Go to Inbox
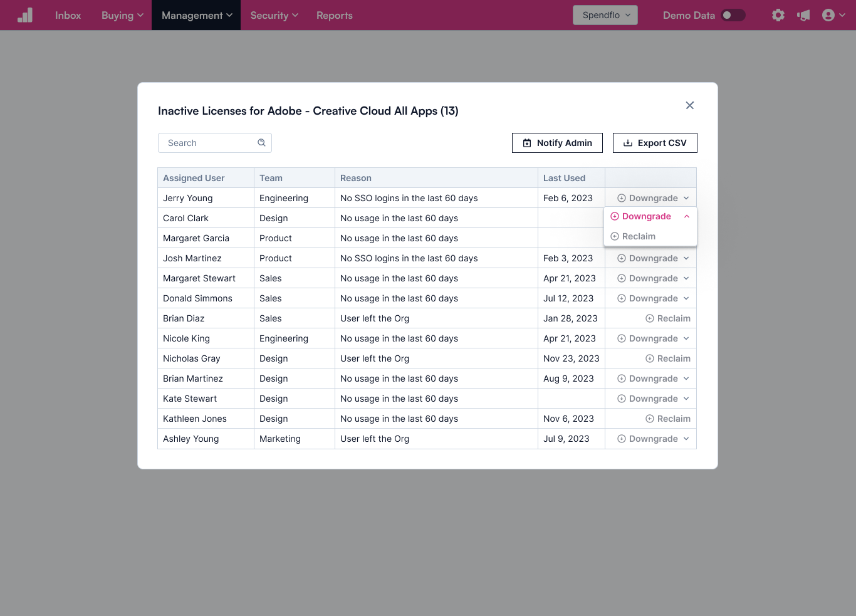This screenshot has width=856, height=616. [68, 15]
